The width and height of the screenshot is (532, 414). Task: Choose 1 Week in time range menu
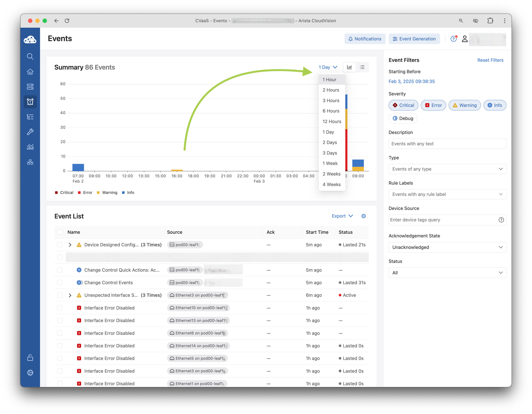click(330, 163)
